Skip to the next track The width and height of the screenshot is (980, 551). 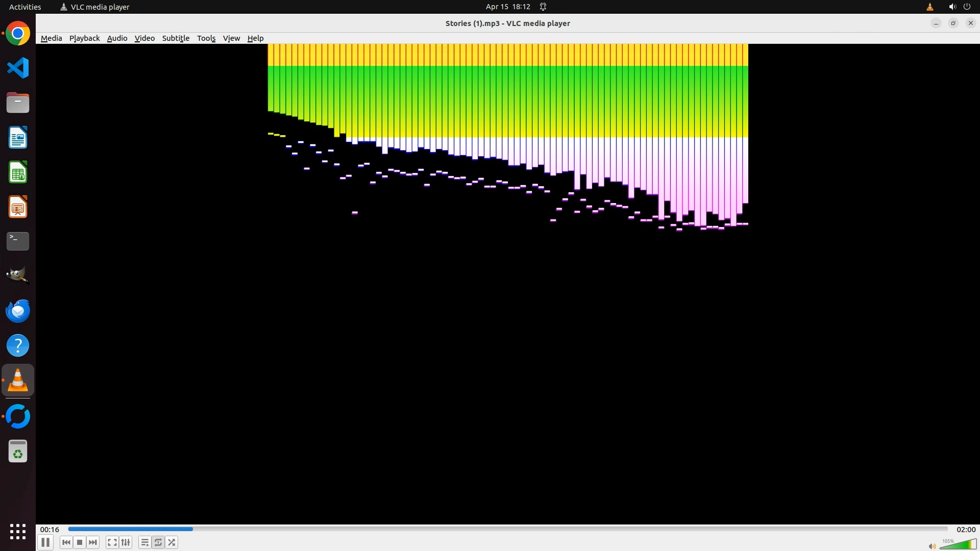(x=93, y=542)
